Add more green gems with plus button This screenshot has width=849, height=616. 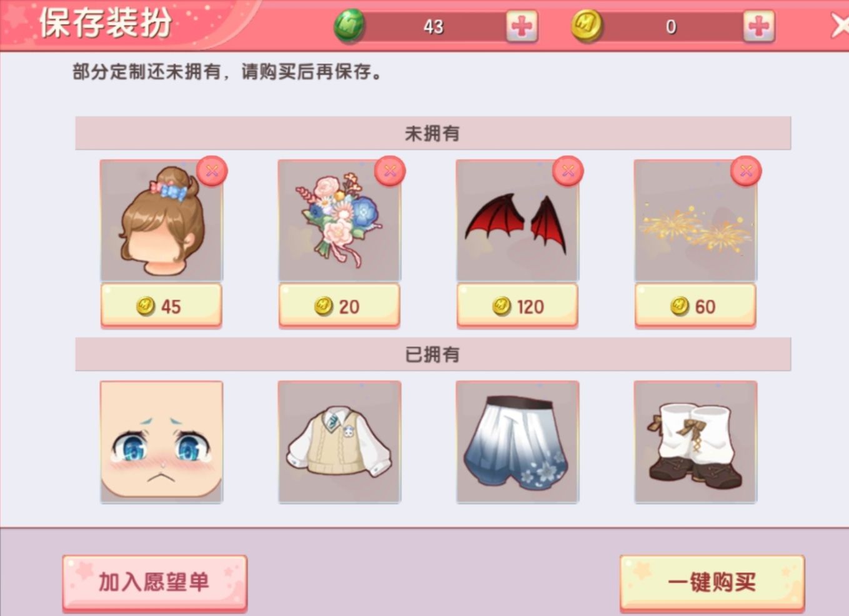point(522,26)
